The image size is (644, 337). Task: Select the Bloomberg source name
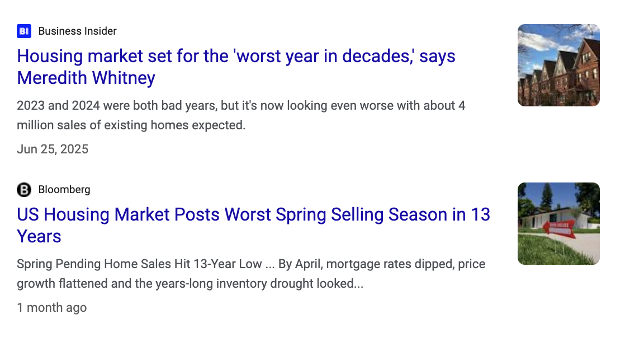point(64,190)
